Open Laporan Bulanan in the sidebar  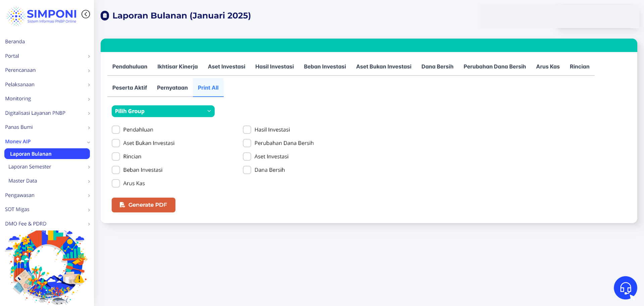[x=47, y=154]
